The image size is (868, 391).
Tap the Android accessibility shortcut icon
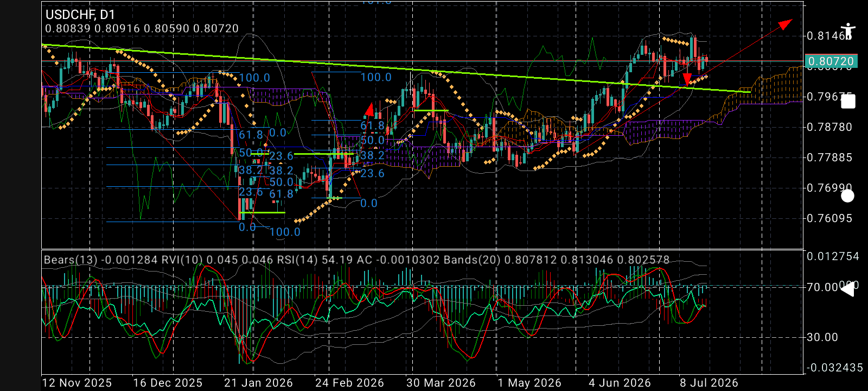847,31
